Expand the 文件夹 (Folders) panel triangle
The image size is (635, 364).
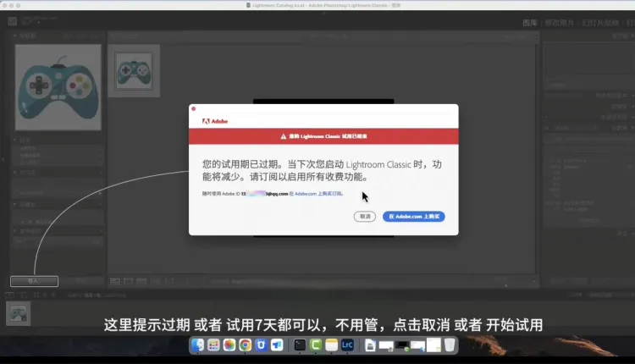pos(15,173)
